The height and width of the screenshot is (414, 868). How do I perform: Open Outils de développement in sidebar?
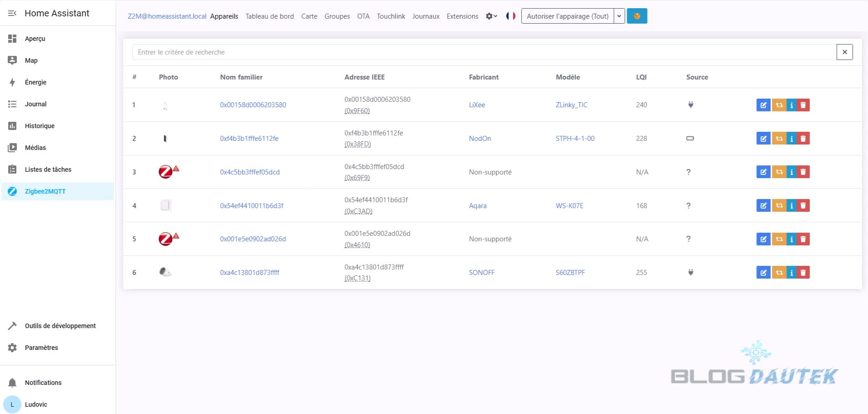click(60, 326)
